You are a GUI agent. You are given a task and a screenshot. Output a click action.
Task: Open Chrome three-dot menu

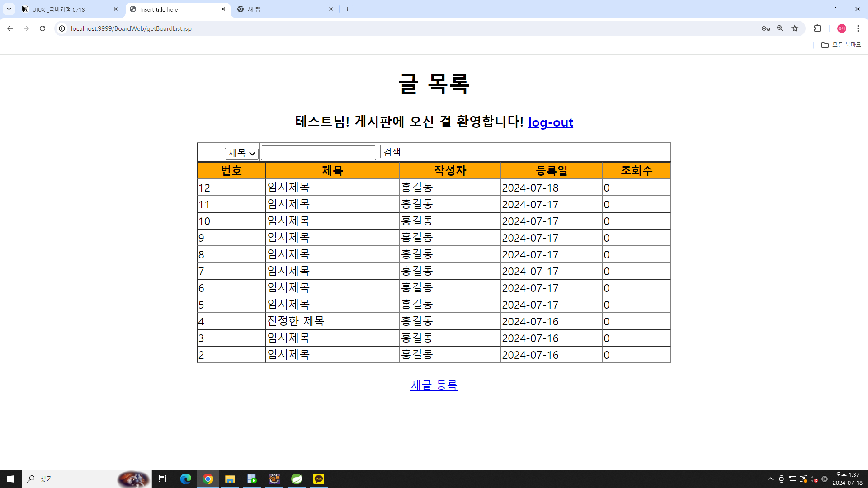(x=858, y=28)
